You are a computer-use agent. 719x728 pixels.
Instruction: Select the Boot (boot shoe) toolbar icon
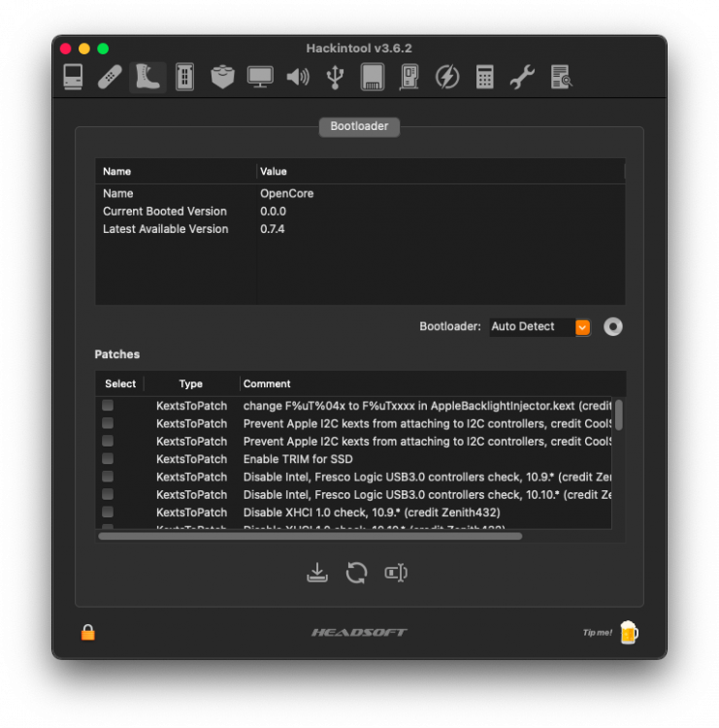(147, 77)
